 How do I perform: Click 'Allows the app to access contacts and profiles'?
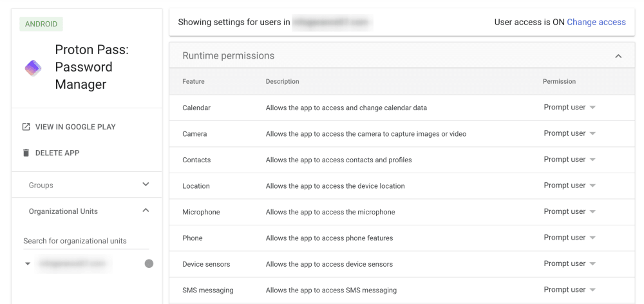[x=339, y=160]
